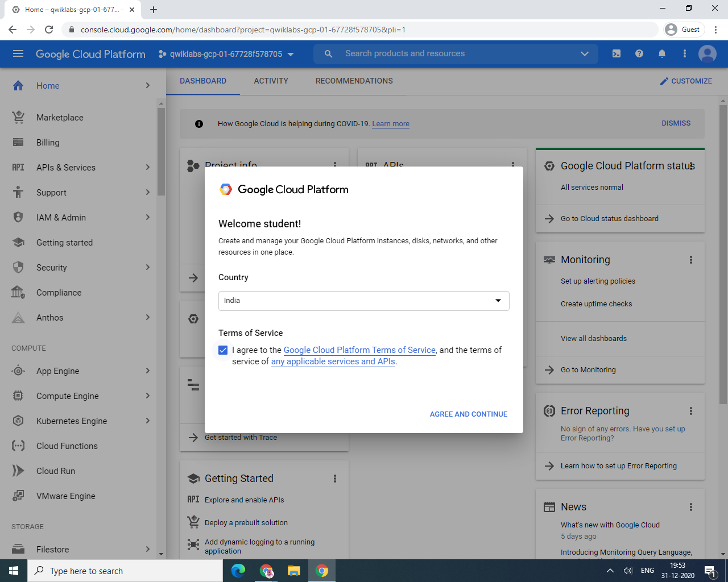This screenshot has width=728, height=582.
Task: Open notifications bell icon
Action: 662,53
